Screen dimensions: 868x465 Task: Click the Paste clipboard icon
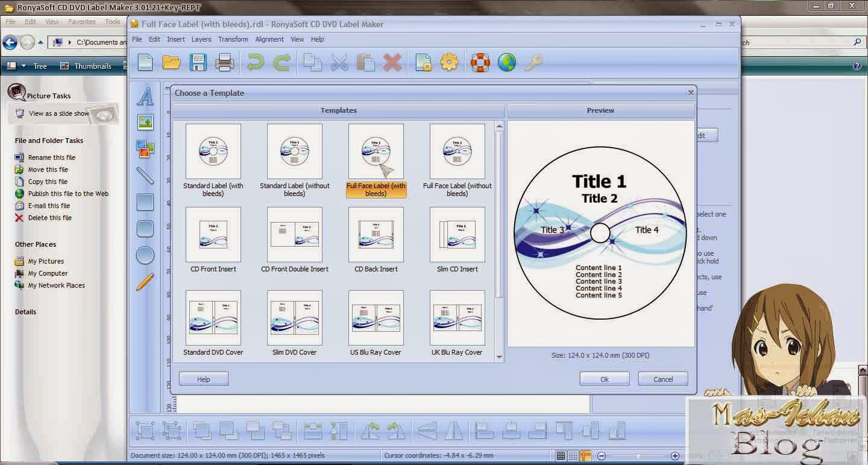[366, 62]
